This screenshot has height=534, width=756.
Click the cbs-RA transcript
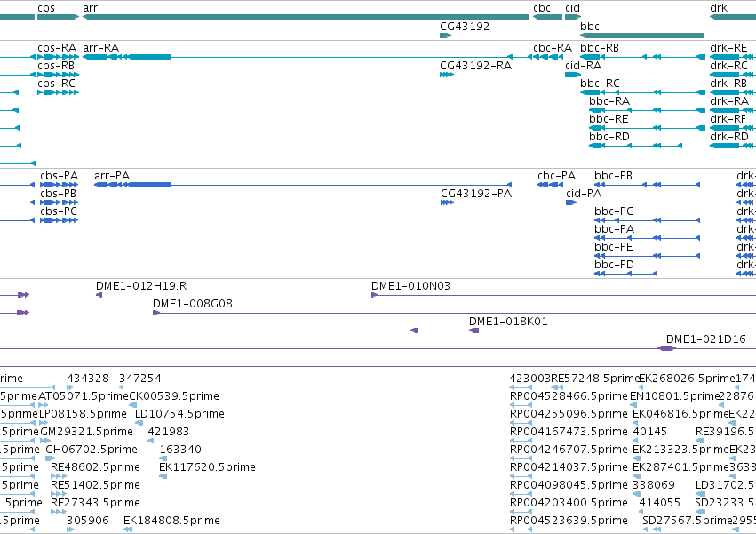58,57
